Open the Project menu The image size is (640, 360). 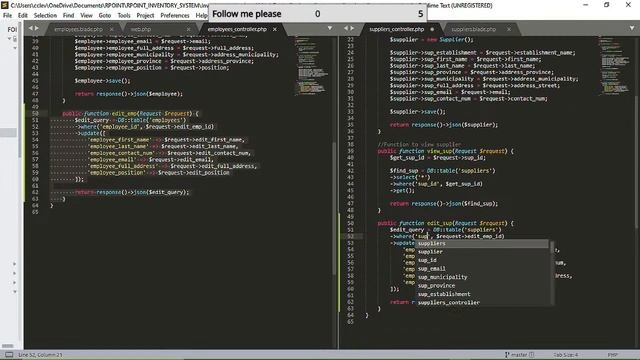click(x=145, y=16)
